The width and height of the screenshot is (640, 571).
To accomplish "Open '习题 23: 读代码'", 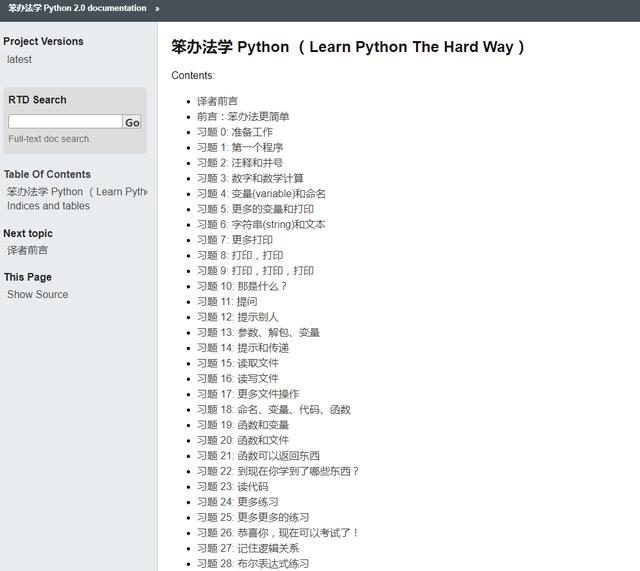I will click(x=233, y=487).
